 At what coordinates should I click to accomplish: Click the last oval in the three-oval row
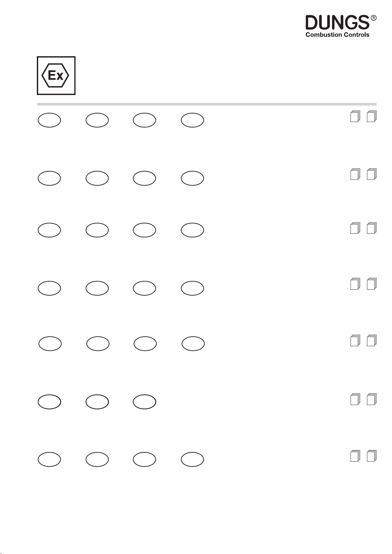coord(144,402)
